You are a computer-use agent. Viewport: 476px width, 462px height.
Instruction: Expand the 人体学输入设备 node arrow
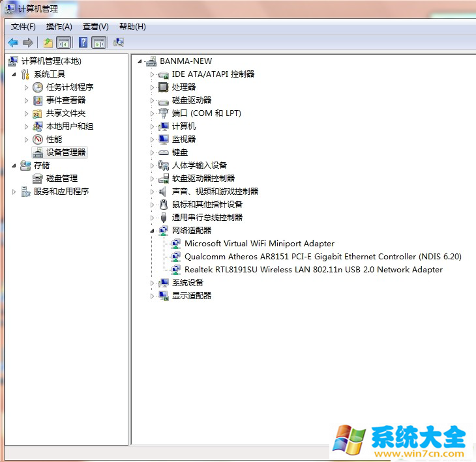[152, 166]
